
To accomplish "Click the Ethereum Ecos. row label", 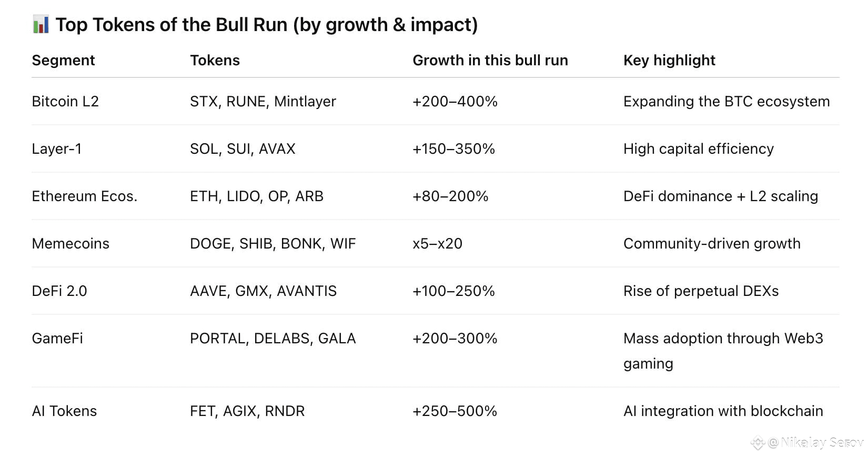I will point(85,196).
